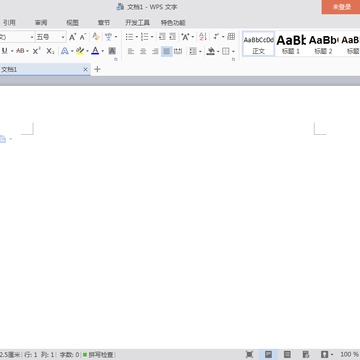This screenshot has width=360, height=360.
Task: Apply character shading to text
Action: tap(112, 51)
